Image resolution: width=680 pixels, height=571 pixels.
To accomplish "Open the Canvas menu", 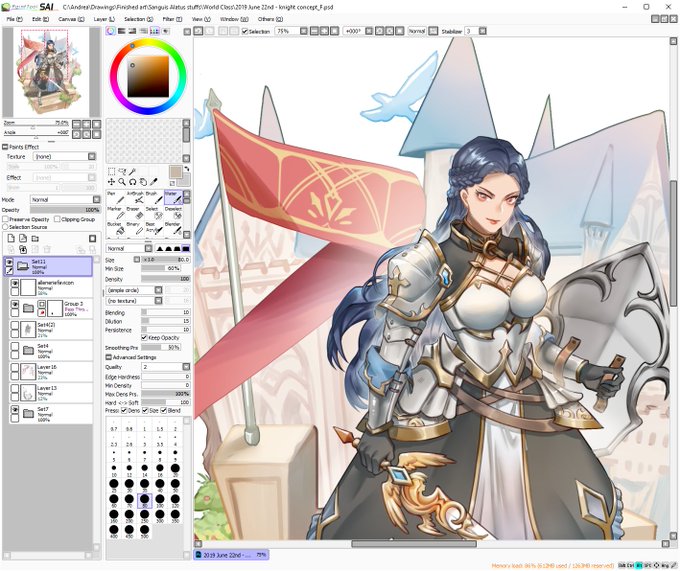I will 72,19.
